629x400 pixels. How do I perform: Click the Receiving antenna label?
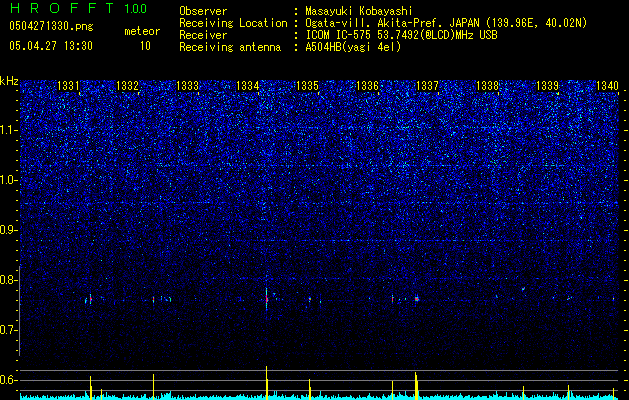point(230,47)
